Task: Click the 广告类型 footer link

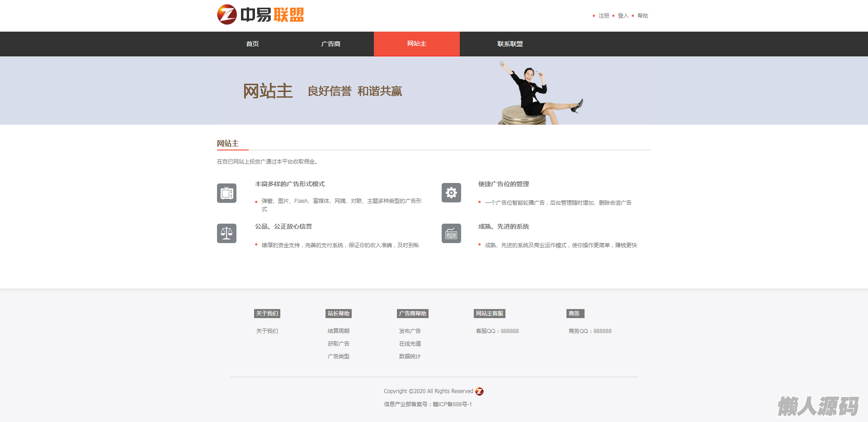Action: (x=338, y=356)
